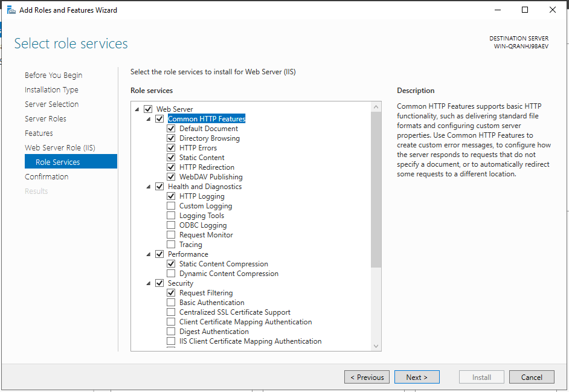Uncheck Directory Browsing

(171, 138)
